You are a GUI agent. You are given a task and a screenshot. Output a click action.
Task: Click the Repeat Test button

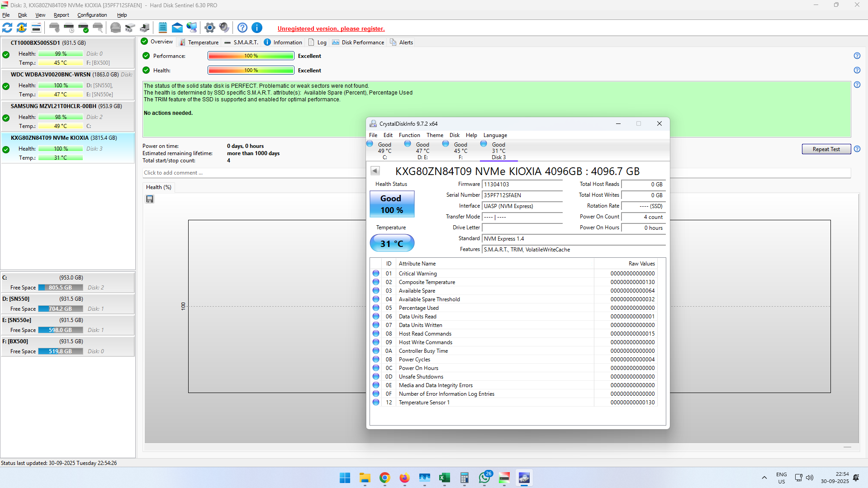pos(826,149)
